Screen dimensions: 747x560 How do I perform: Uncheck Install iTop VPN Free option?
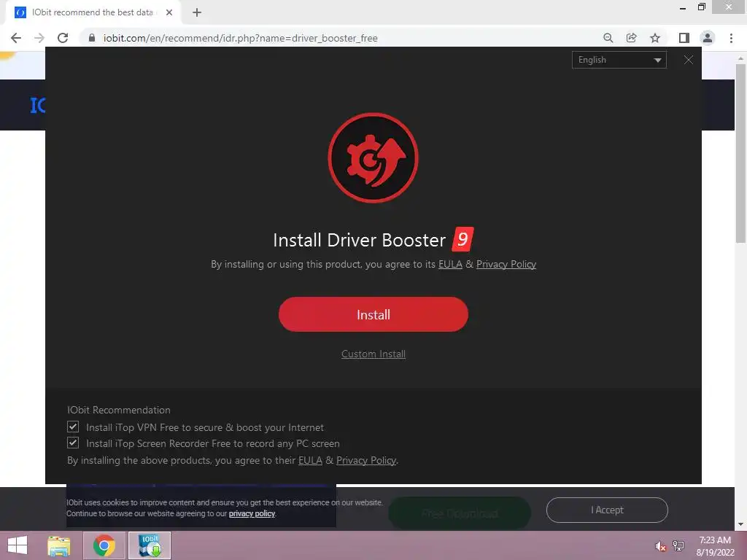click(73, 427)
